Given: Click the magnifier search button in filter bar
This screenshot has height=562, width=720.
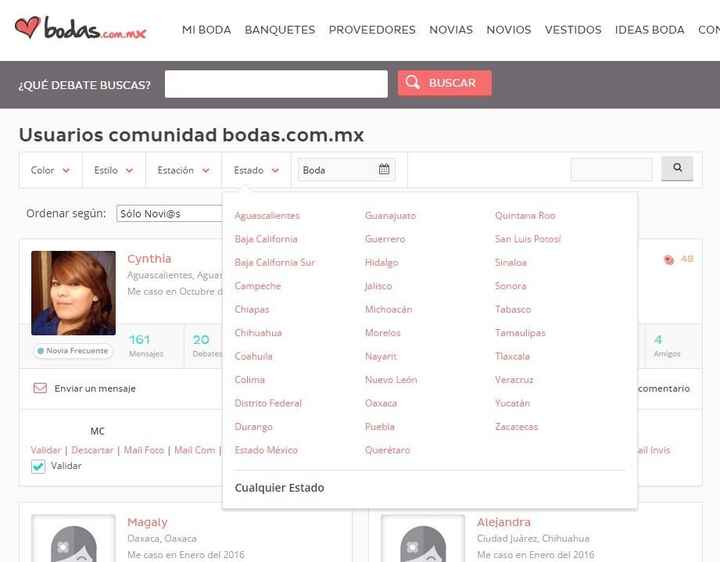Looking at the screenshot, I should 677,168.
